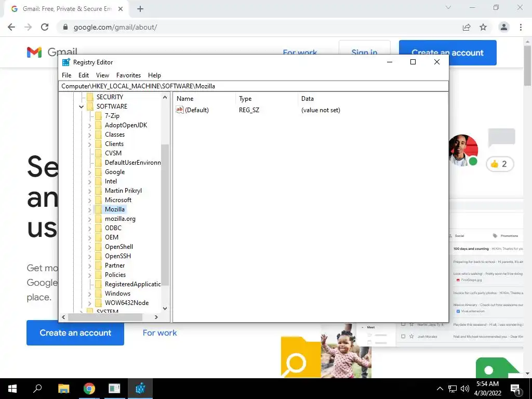532x399 pixels.
Task: Click the (value not set) data cell
Action: [321, 110]
